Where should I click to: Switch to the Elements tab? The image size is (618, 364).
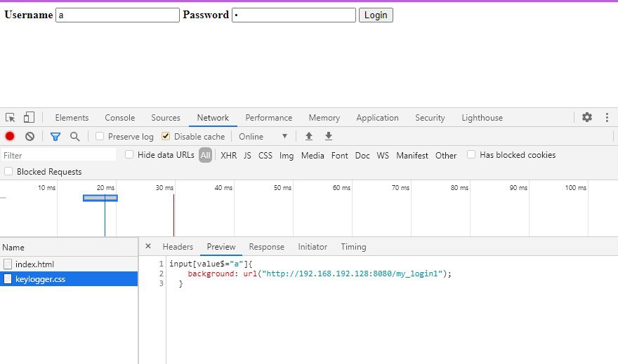click(72, 118)
